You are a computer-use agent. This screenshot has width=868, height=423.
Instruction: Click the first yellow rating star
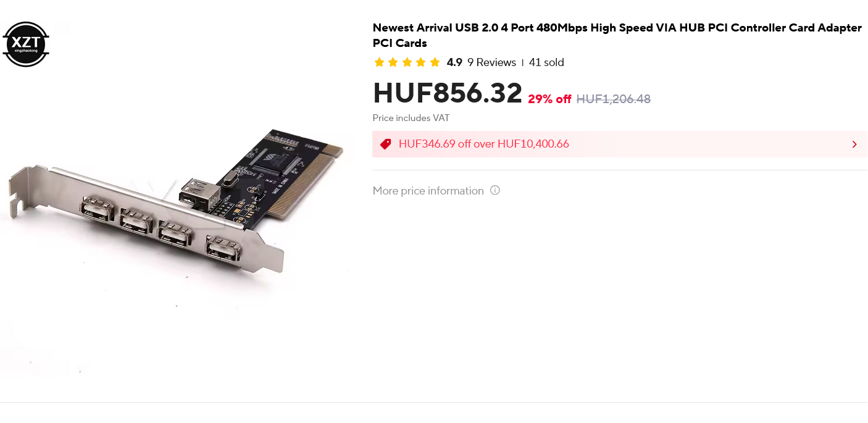(379, 62)
